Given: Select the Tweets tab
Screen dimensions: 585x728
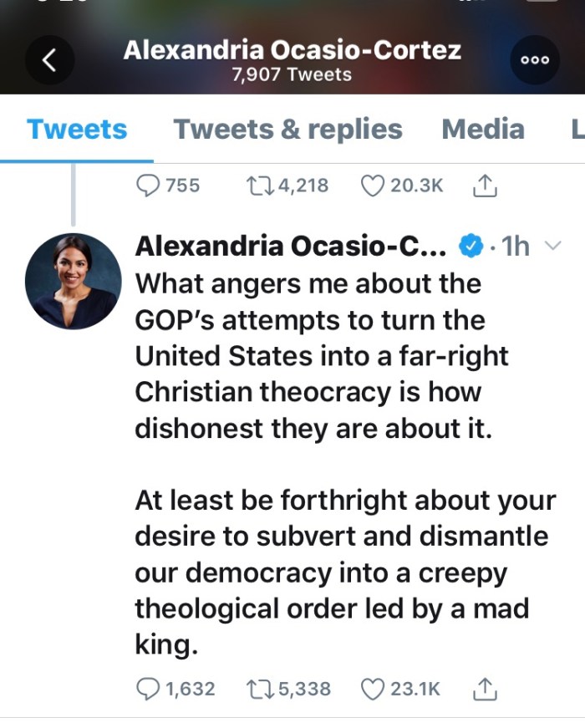Looking at the screenshot, I should coord(77,130).
